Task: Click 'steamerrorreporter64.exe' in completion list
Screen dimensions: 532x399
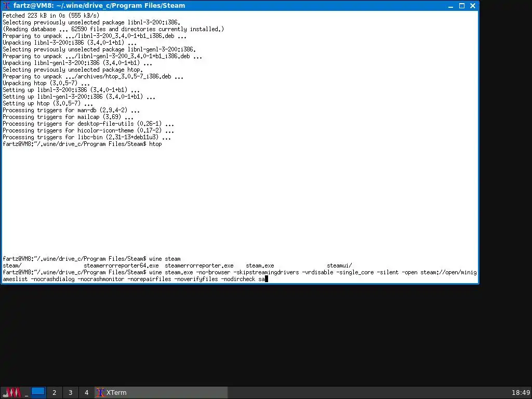Action: coord(121,265)
